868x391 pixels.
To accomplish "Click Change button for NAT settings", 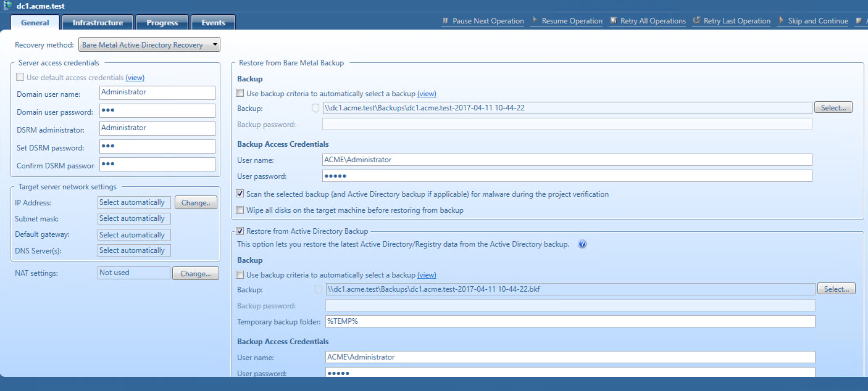I will (x=195, y=273).
